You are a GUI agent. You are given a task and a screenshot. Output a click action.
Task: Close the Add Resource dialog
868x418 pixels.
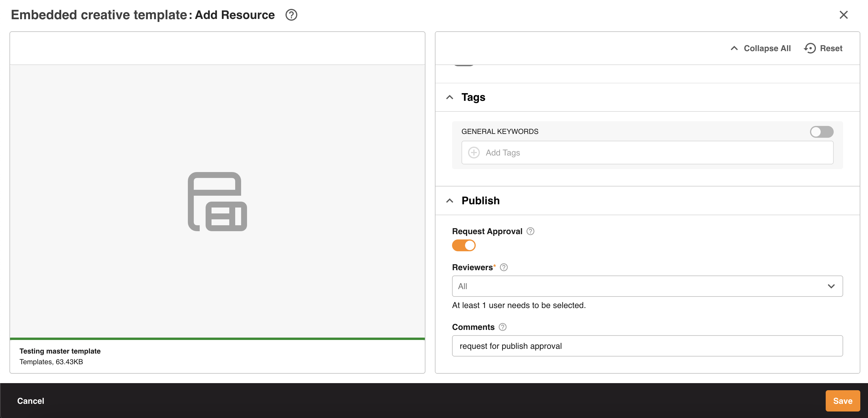(843, 15)
